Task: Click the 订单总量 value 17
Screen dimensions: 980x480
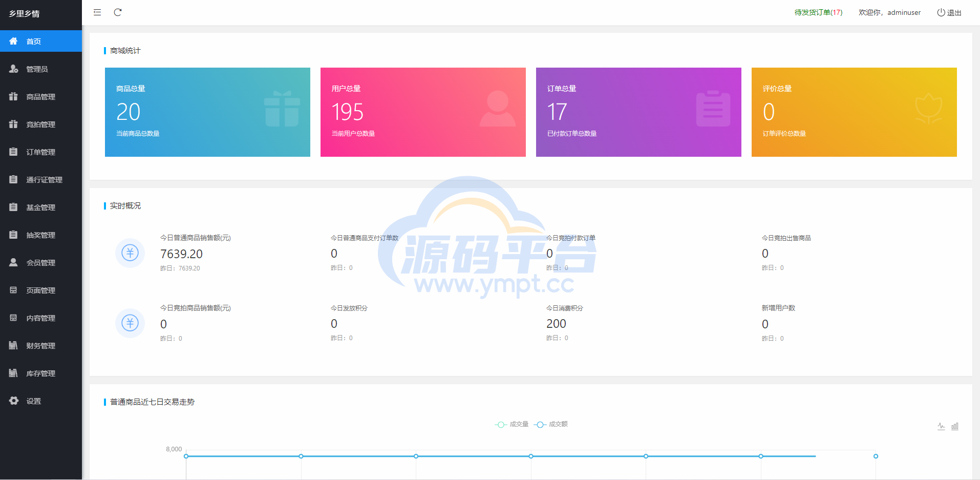Action: (557, 112)
